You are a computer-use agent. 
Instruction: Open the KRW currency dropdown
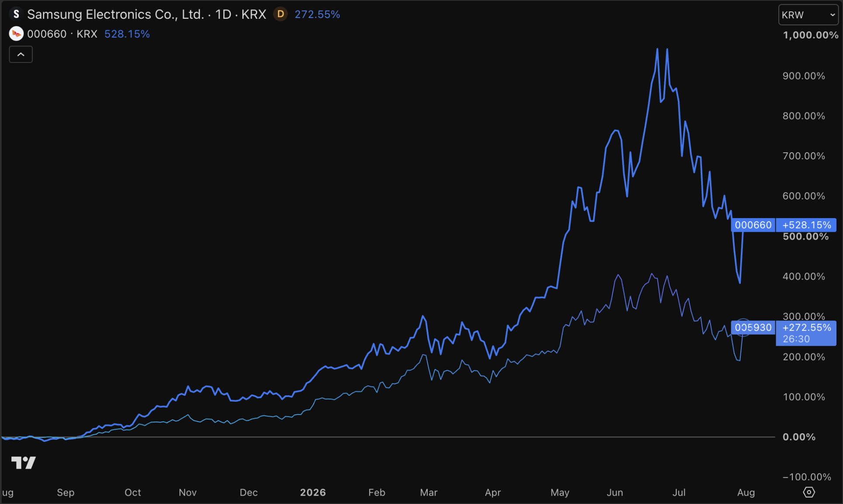pos(808,15)
